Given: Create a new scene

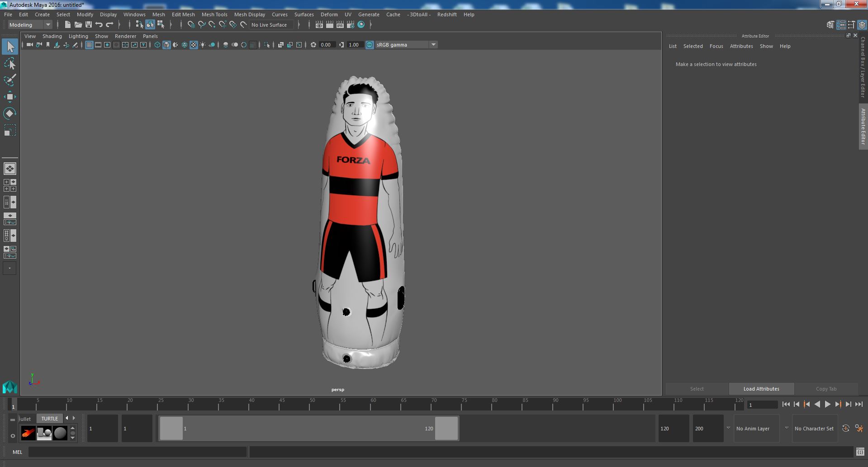Looking at the screenshot, I should click(68, 25).
